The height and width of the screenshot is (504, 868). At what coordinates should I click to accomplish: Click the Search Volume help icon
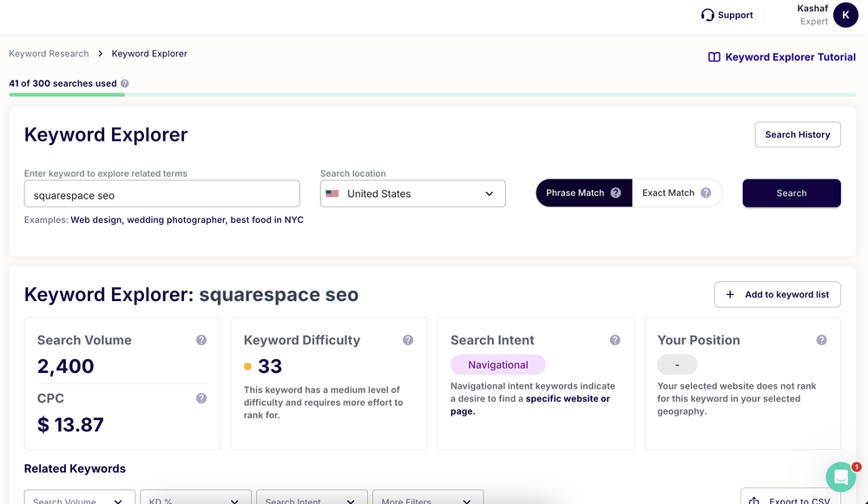201,340
